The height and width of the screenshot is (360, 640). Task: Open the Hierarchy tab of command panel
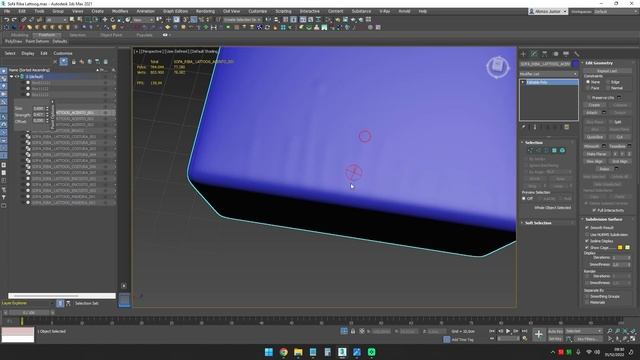tap(545, 54)
